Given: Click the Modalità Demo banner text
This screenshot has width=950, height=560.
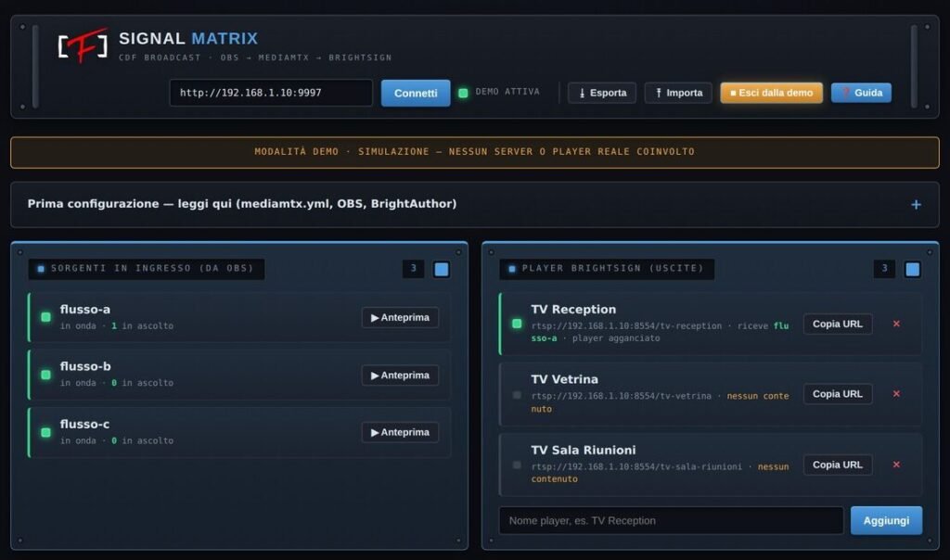Looking at the screenshot, I should click(x=474, y=152).
